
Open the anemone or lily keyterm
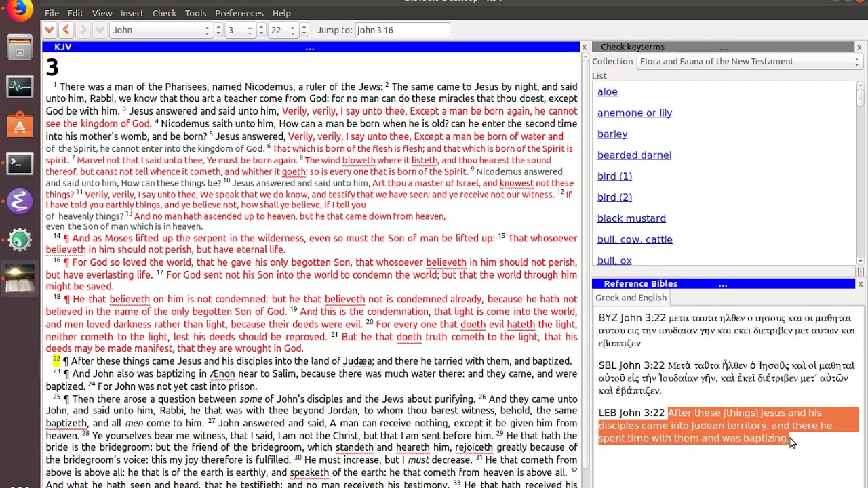(x=635, y=113)
